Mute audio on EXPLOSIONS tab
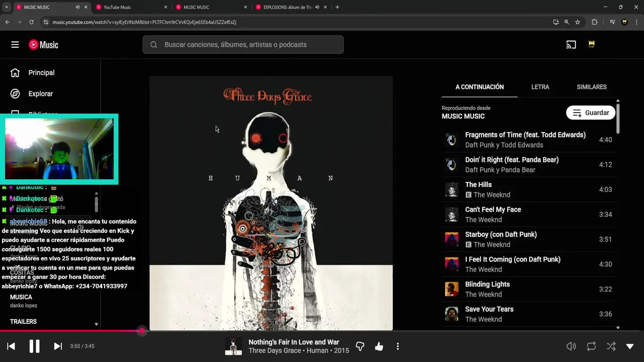 (317, 7)
